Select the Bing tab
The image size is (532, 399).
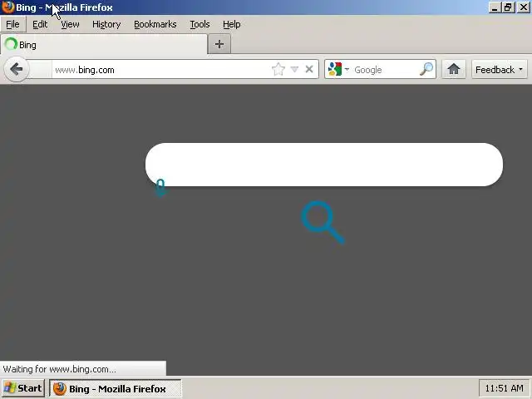point(103,45)
